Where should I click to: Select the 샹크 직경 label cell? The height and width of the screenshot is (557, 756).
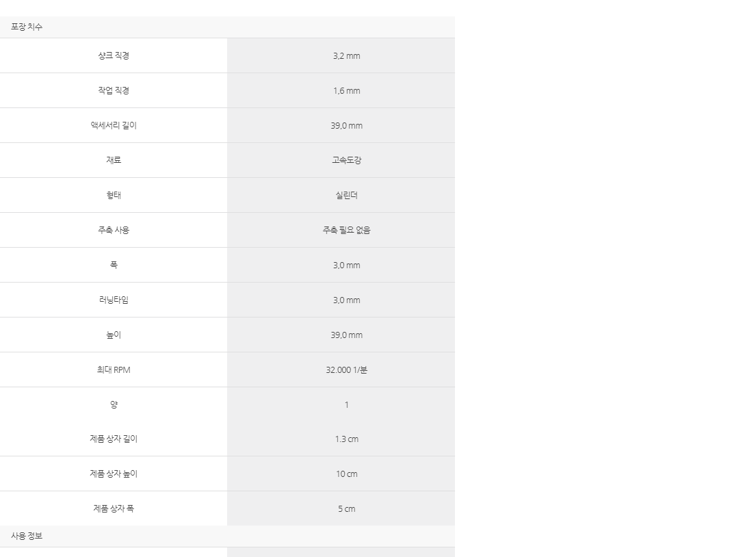[x=114, y=55]
